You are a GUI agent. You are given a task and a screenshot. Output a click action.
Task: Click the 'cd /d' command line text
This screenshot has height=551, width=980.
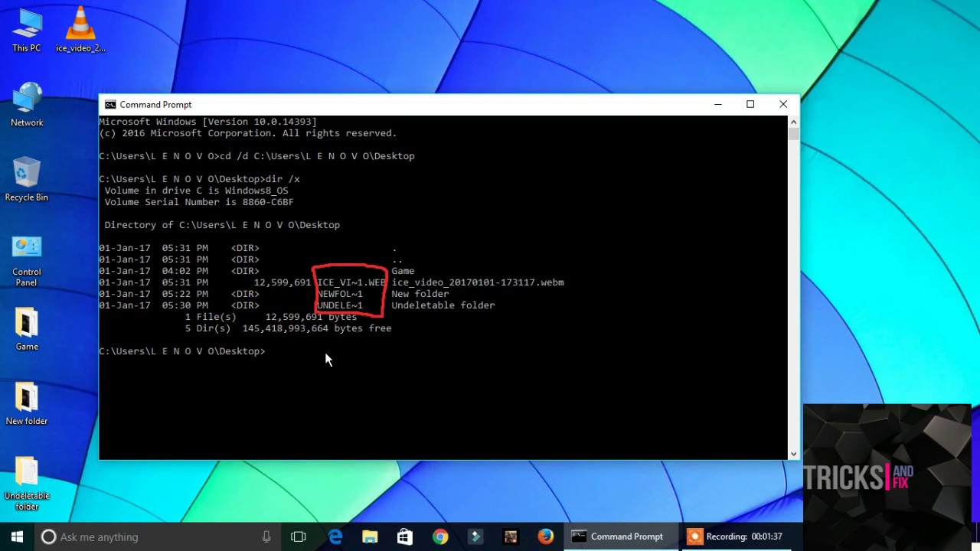(316, 156)
